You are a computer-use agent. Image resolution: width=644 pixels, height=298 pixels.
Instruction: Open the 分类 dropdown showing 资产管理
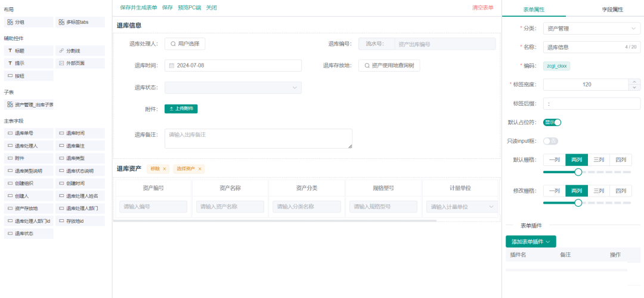coord(590,28)
